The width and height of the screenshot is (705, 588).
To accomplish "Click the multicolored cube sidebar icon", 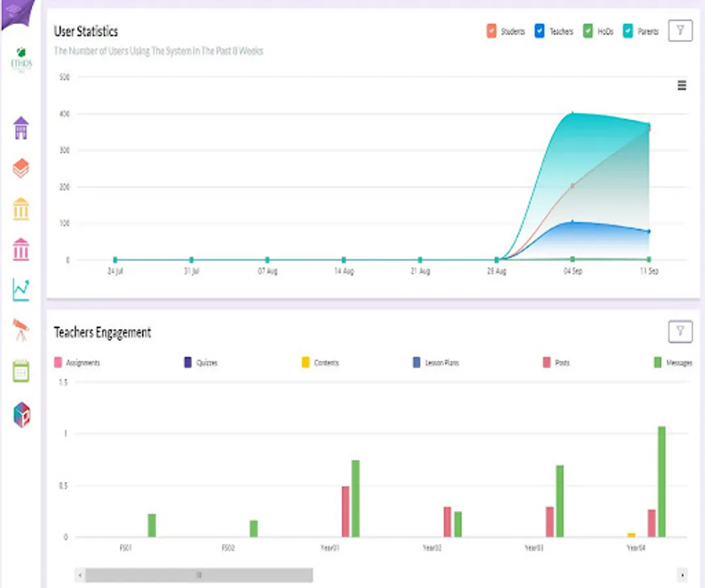I will point(22,414).
